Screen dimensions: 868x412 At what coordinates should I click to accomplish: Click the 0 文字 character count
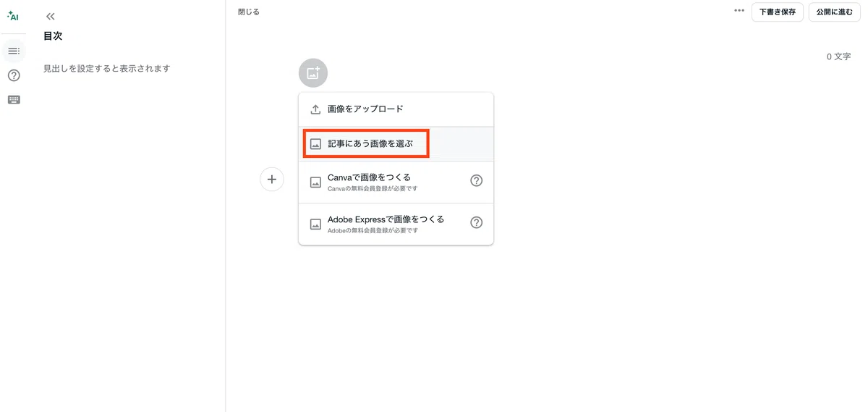[839, 56]
